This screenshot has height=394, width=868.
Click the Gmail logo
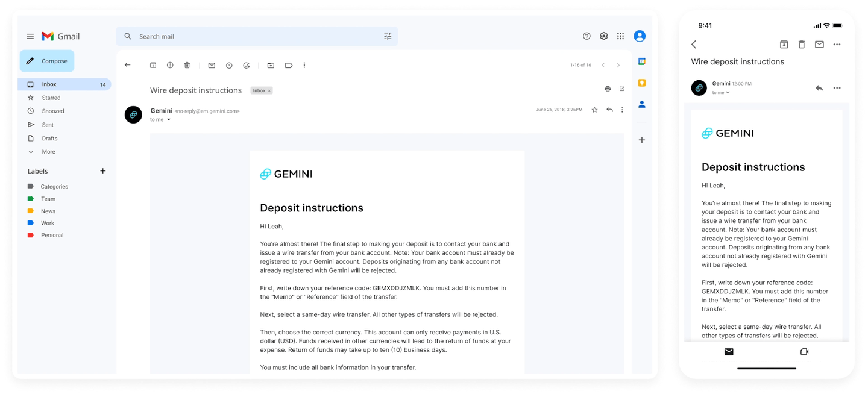[60, 36]
